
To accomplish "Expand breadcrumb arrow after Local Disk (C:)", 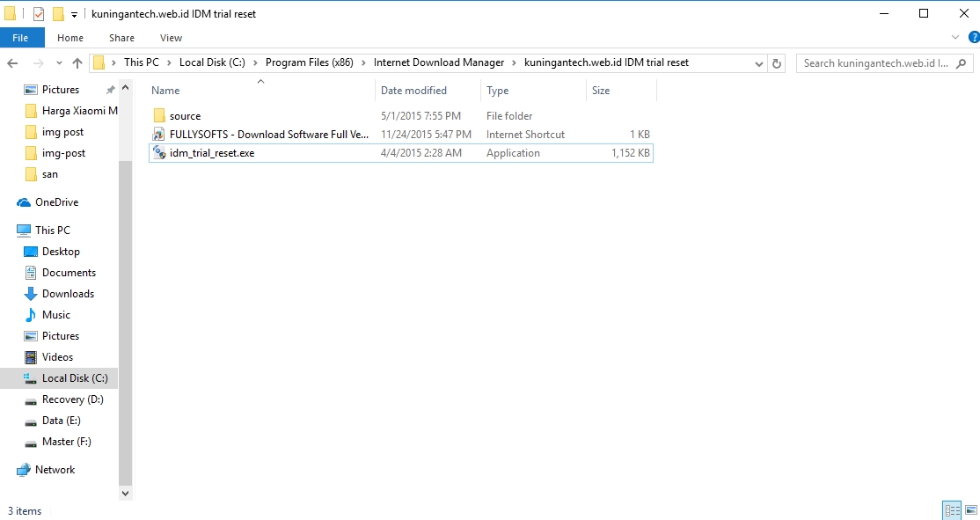I will 255,62.
